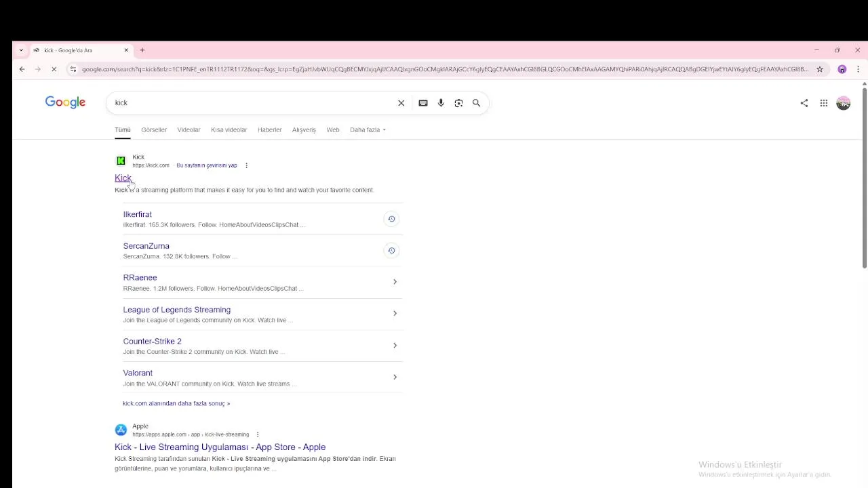Expand the League of Legends Streaming chevron
Screen dimensions: 868x488
pyautogui.click(x=395, y=313)
